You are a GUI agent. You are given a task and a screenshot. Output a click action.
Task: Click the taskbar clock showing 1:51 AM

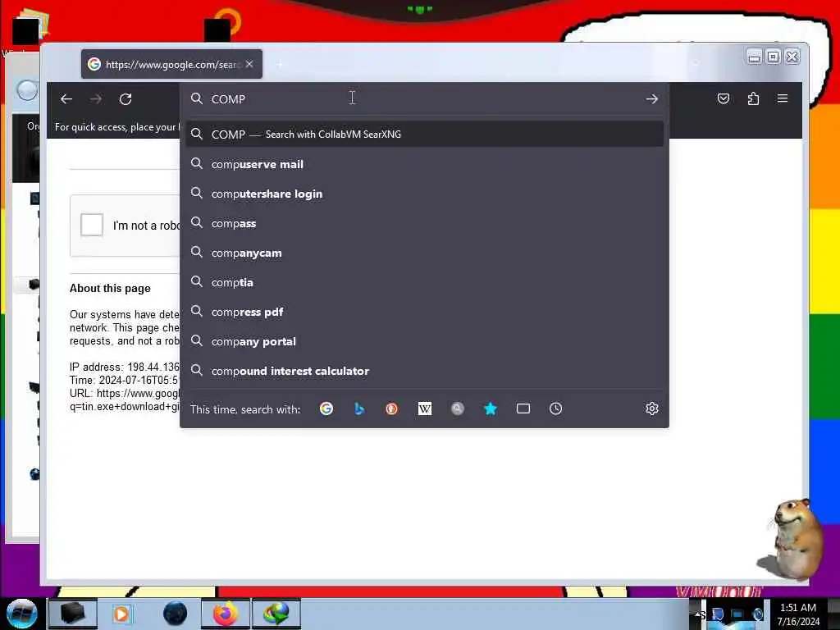(x=798, y=614)
